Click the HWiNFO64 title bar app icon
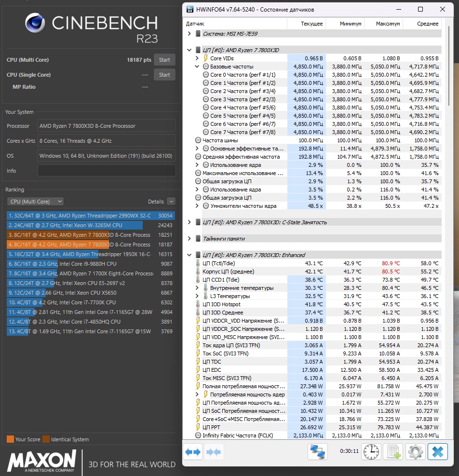The width and height of the screenshot is (459, 476). [x=190, y=10]
